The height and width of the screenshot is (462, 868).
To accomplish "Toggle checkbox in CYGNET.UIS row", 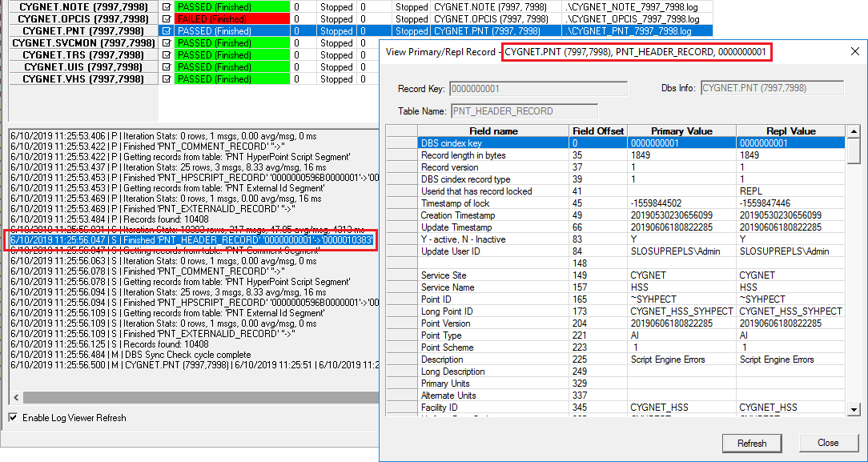I will 167,67.
